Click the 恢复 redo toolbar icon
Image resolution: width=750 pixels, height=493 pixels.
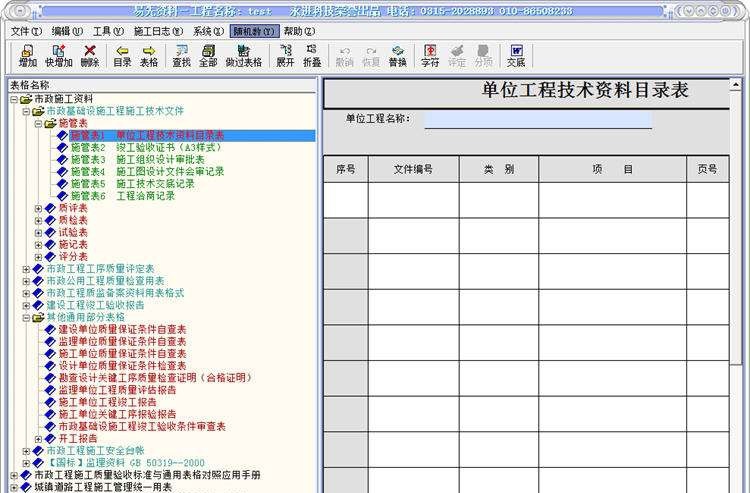point(371,55)
